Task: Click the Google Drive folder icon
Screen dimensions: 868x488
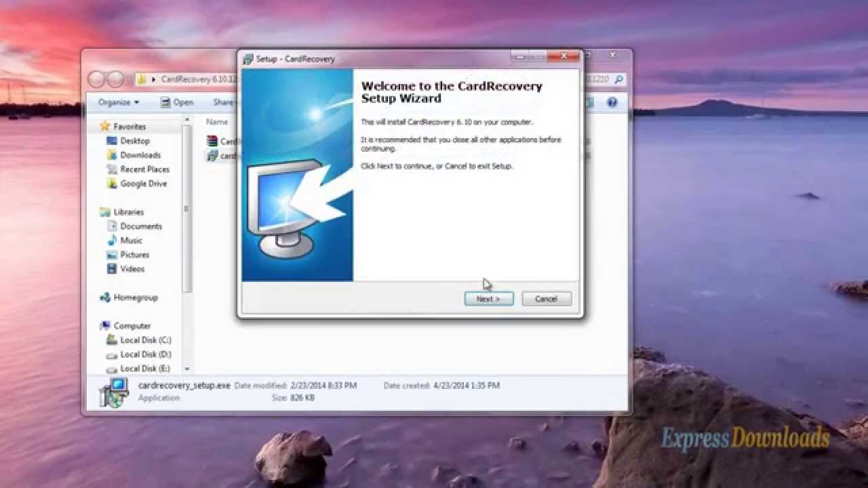Action: 112,184
